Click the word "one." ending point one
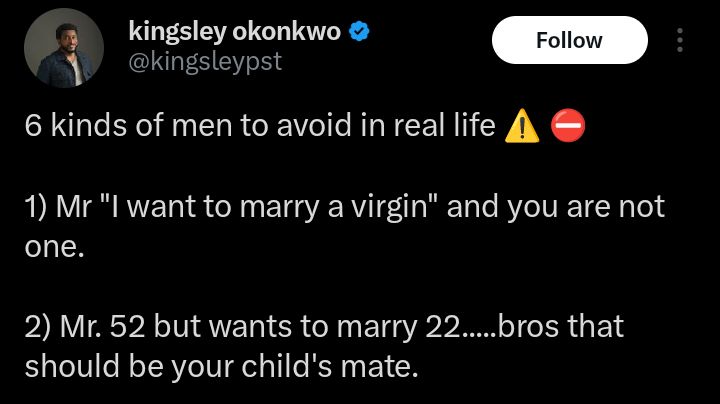Viewport: 720px width, 404px height. tap(53, 246)
